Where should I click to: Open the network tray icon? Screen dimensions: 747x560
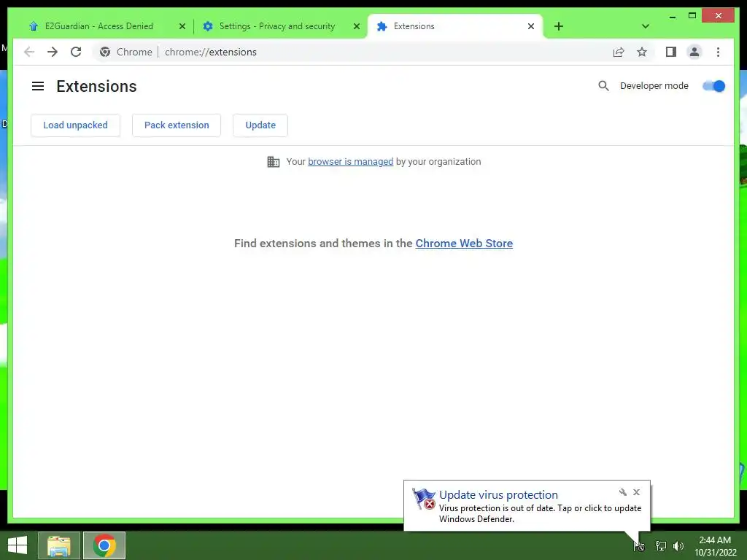tap(660, 546)
